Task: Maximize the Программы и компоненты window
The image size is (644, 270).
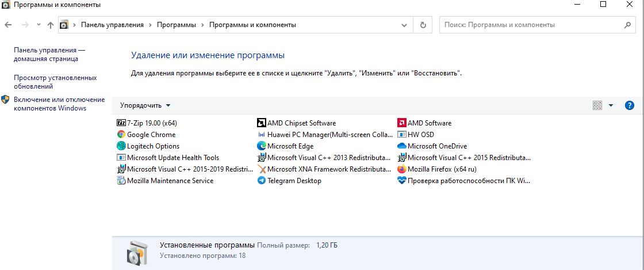Action: 603,4
